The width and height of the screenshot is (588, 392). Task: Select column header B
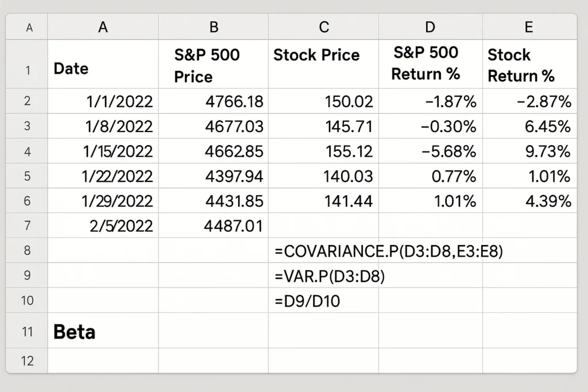tap(213, 26)
